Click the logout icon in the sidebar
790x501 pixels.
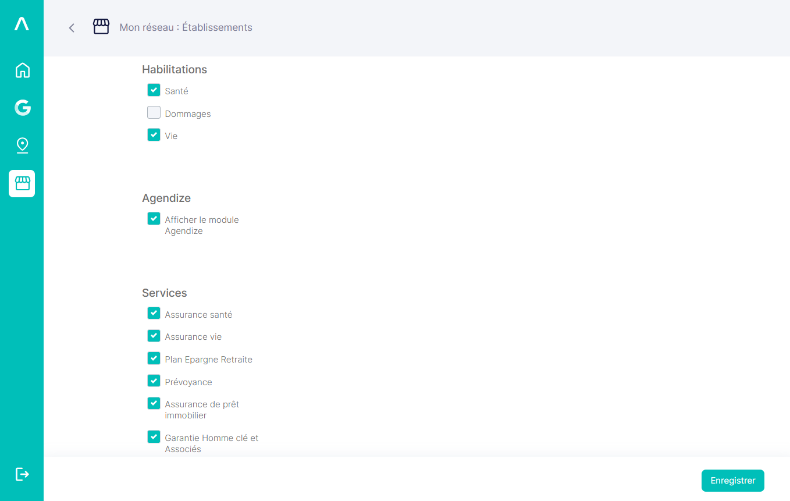22,474
